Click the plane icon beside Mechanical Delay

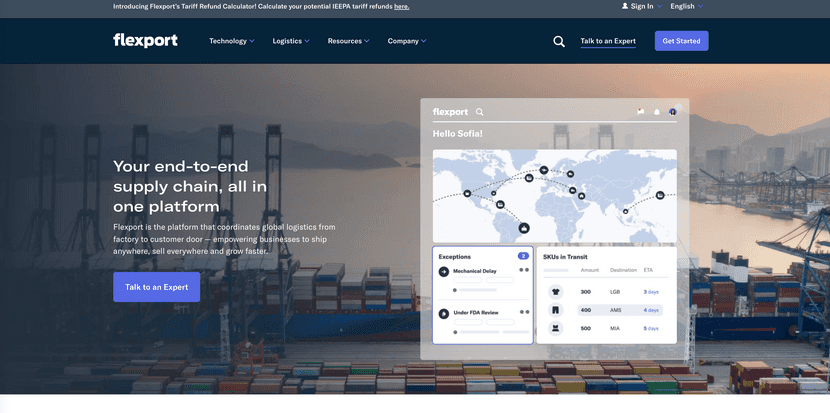point(444,271)
